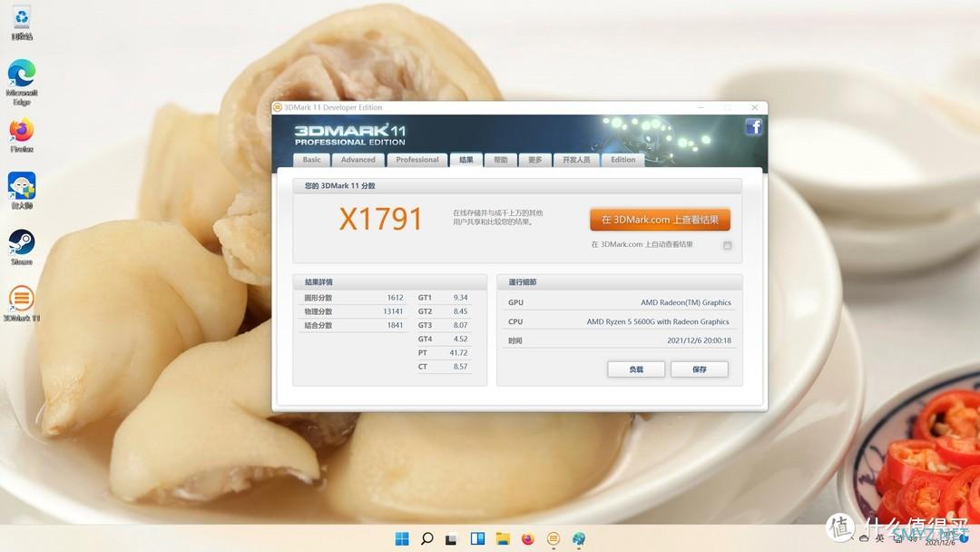
Task: Click the X1791 score value
Action: [x=380, y=220]
